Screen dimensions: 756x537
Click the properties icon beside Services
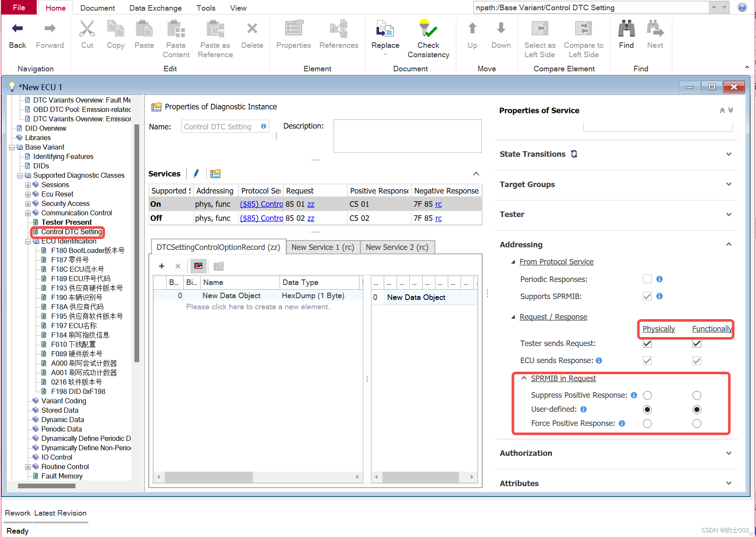(x=216, y=173)
